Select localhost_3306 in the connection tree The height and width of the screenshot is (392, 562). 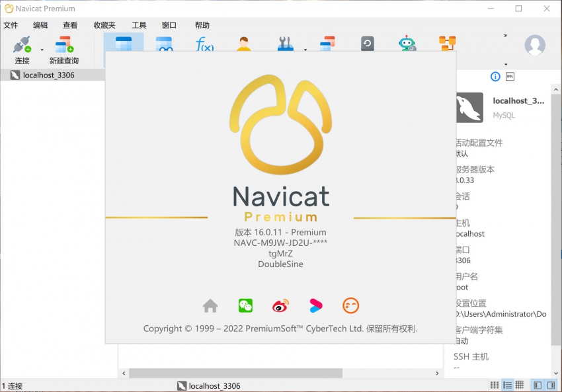[x=48, y=75]
